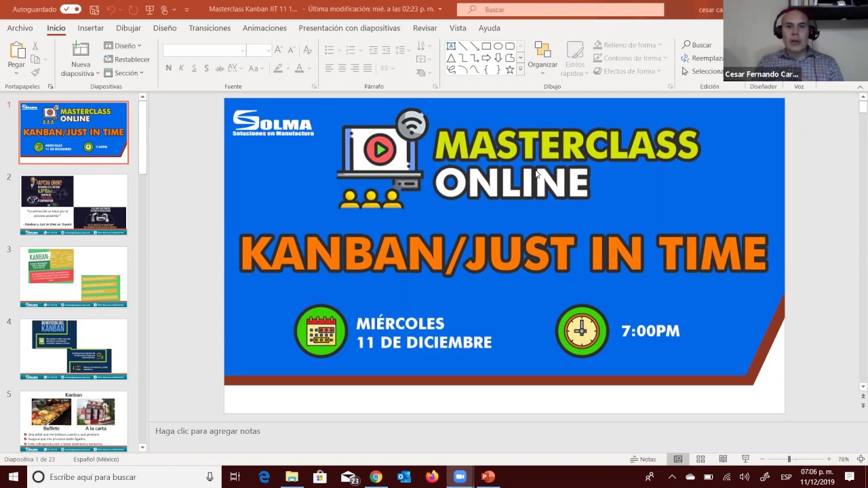Switch to the Insertar tab
The image size is (868, 488).
click(91, 28)
